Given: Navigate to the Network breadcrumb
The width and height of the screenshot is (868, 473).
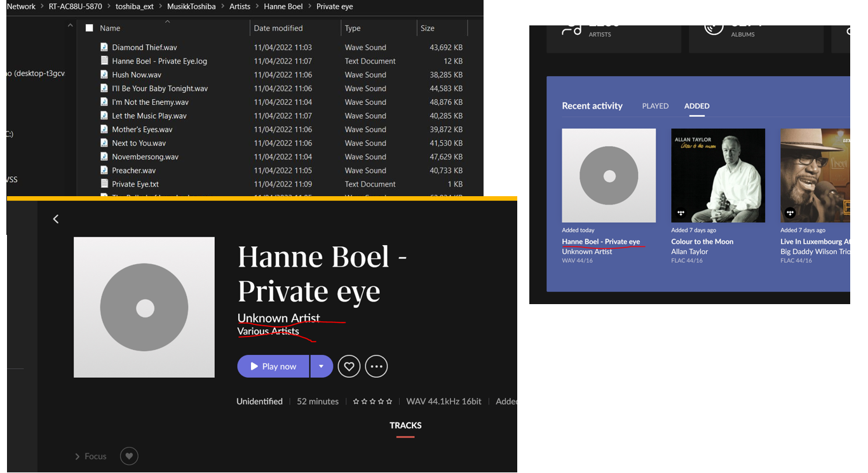Looking at the screenshot, I should [x=21, y=6].
